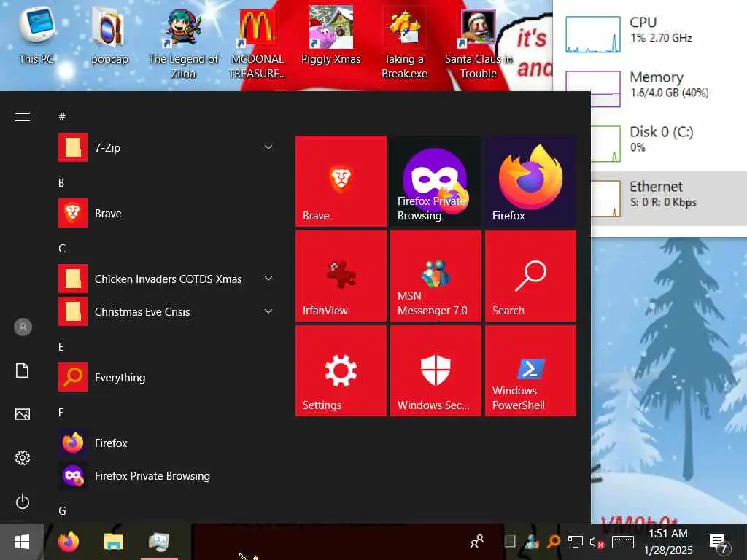Open Brave from the app list

(x=167, y=213)
